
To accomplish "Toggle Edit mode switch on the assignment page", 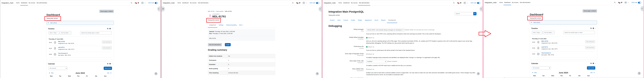I will pyautogui.click(x=318, y=3).
